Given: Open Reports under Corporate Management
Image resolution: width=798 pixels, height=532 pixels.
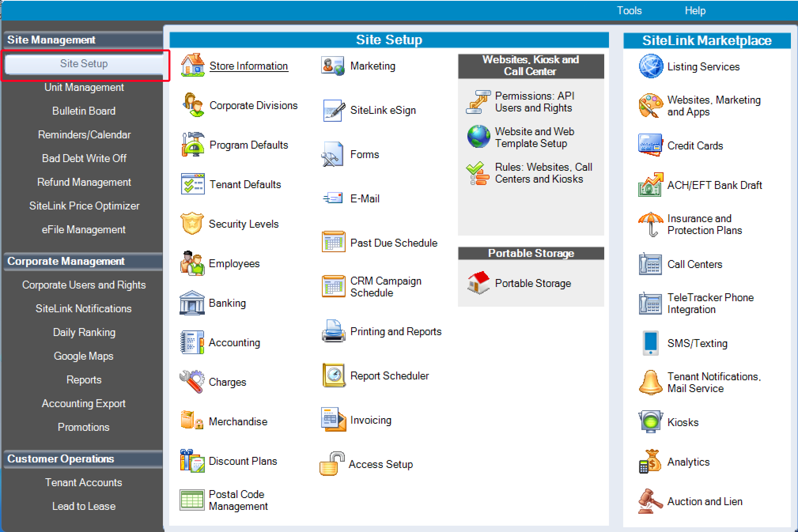Looking at the screenshot, I should tap(84, 380).
